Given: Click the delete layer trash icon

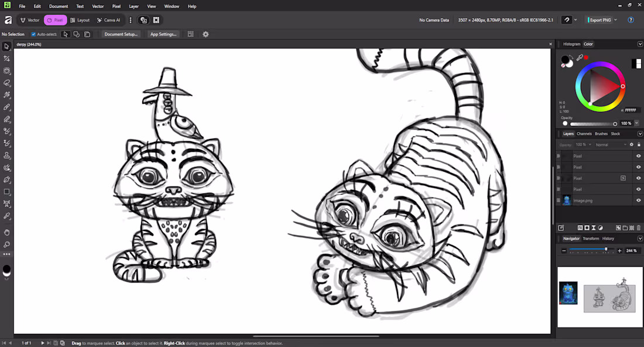Looking at the screenshot, I should click(639, 228).
